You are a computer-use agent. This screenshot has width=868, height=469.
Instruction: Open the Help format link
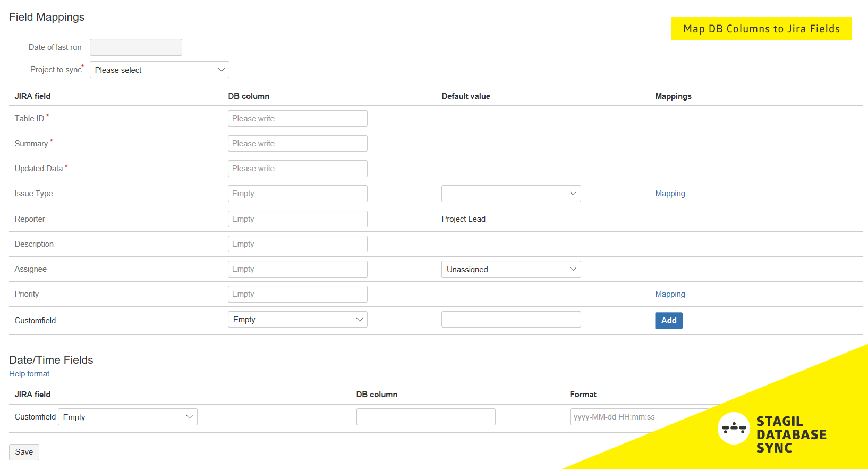(29, 374)
